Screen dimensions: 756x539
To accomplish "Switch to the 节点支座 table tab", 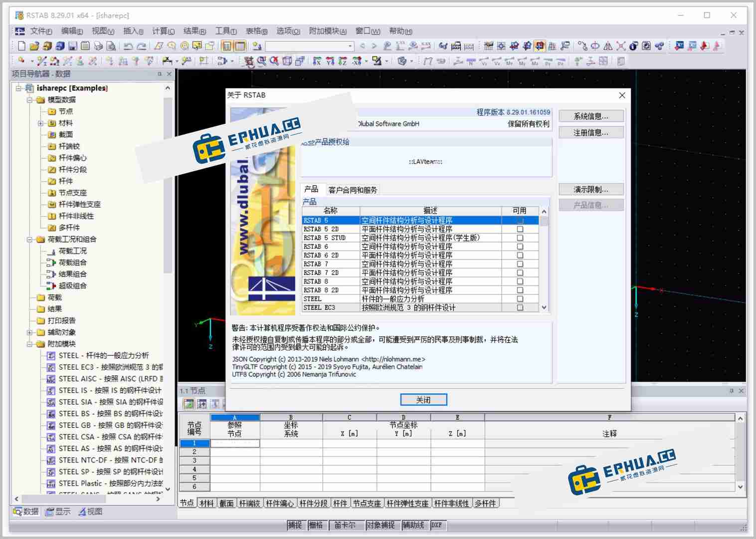I will (367, 503).
